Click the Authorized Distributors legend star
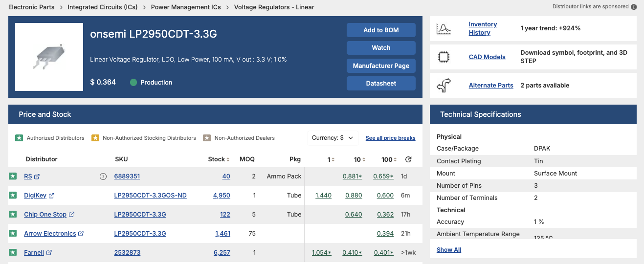 point(19,138)
